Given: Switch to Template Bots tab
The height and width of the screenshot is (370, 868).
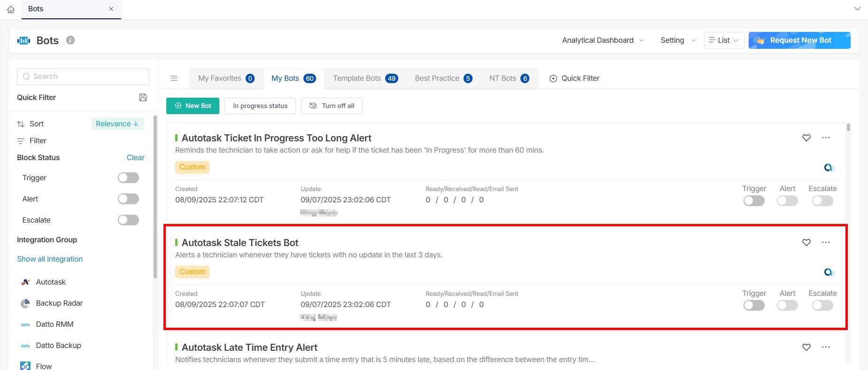Looking at the screenshot, I should tap(365, 78).
